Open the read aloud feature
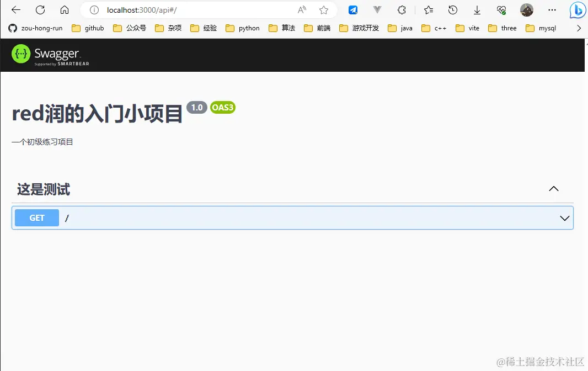588x371 pixels. 302,10
